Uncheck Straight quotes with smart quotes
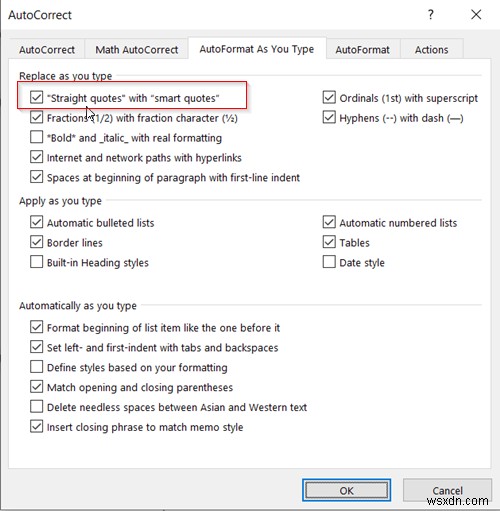Viewport: 500px width, 511px height. (x=36, y=98)
